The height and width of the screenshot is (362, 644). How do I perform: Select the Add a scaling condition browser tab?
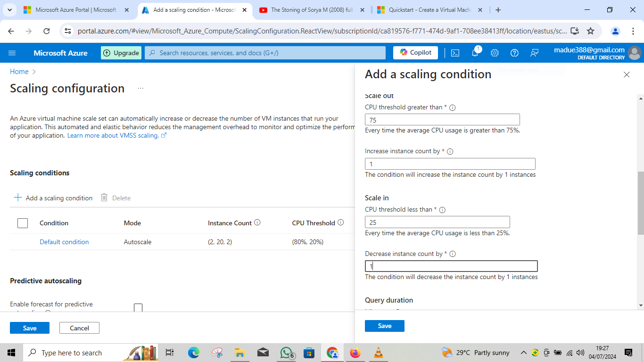[x=195, y=10]
